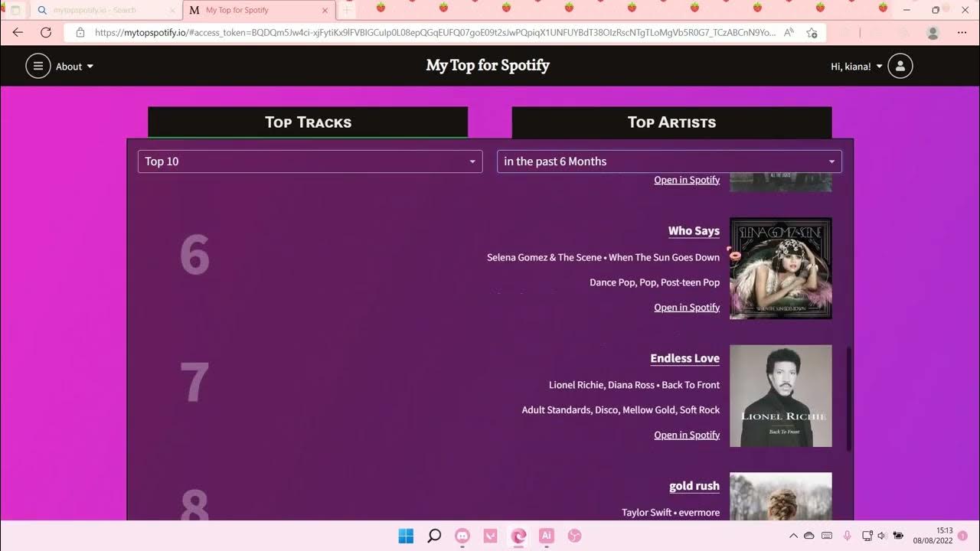This screenshot has width=980, height=551.
Task: Click the My Top for Spotify site title
Action: [x=488, y=66]
